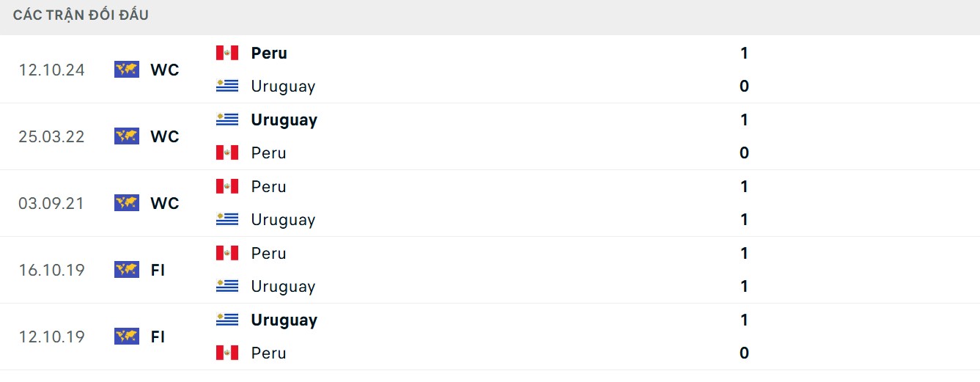Click Uruguay flag in 12.10.24 match

tap(227, 86)
